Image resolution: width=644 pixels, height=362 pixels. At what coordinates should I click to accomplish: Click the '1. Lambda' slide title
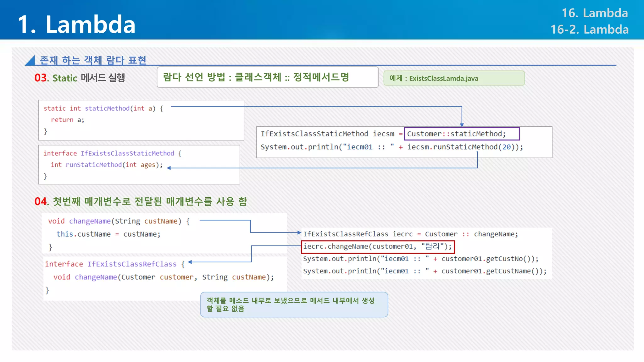(76, 24)
